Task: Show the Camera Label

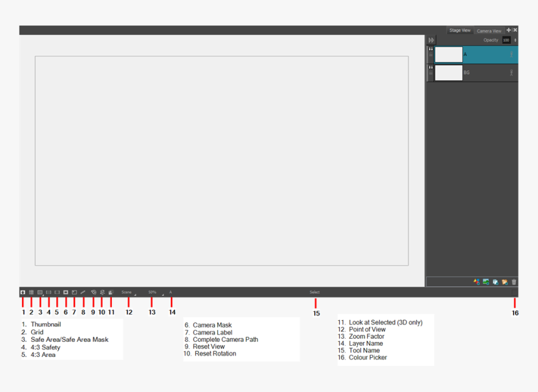Action: tap(74, 292)
